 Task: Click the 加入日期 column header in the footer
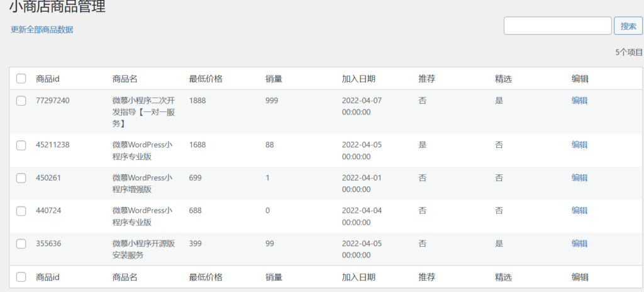[x=358, y=277]
